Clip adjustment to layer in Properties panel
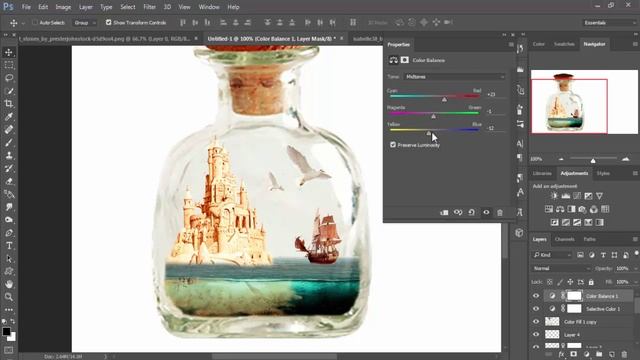640x360 pixels. pos(444,212)
